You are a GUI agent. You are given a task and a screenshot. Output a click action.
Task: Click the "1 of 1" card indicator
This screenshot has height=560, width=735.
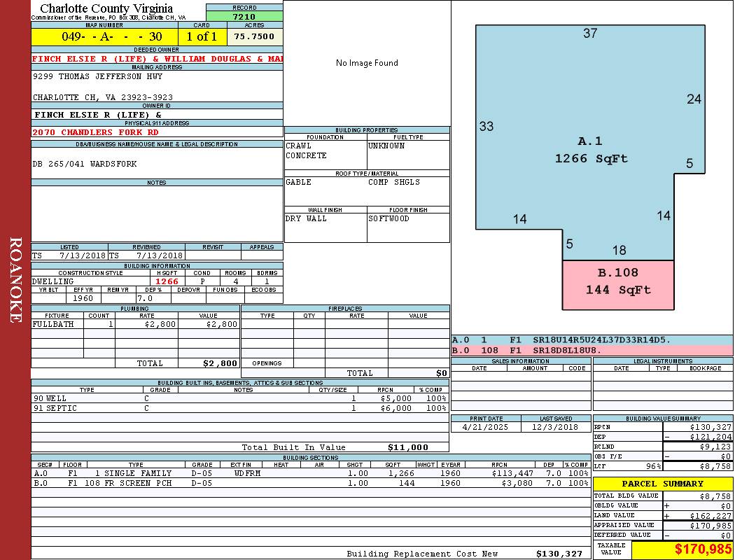coord(202,36)
